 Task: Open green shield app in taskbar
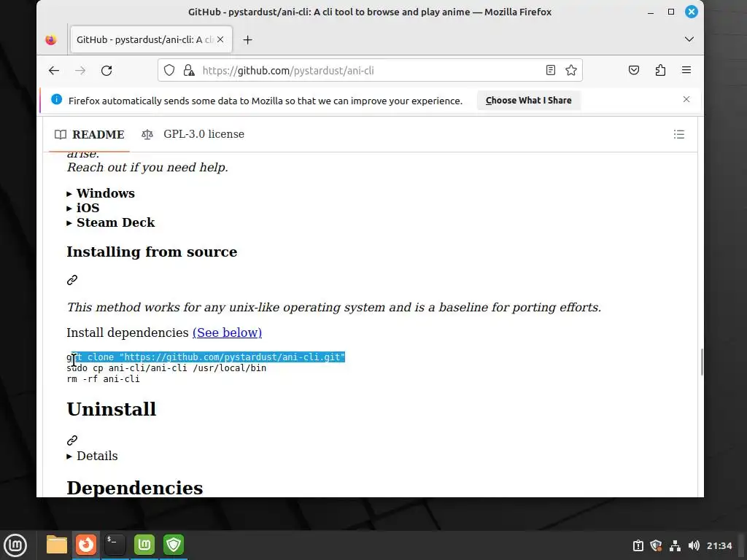(x=174, y=545)
